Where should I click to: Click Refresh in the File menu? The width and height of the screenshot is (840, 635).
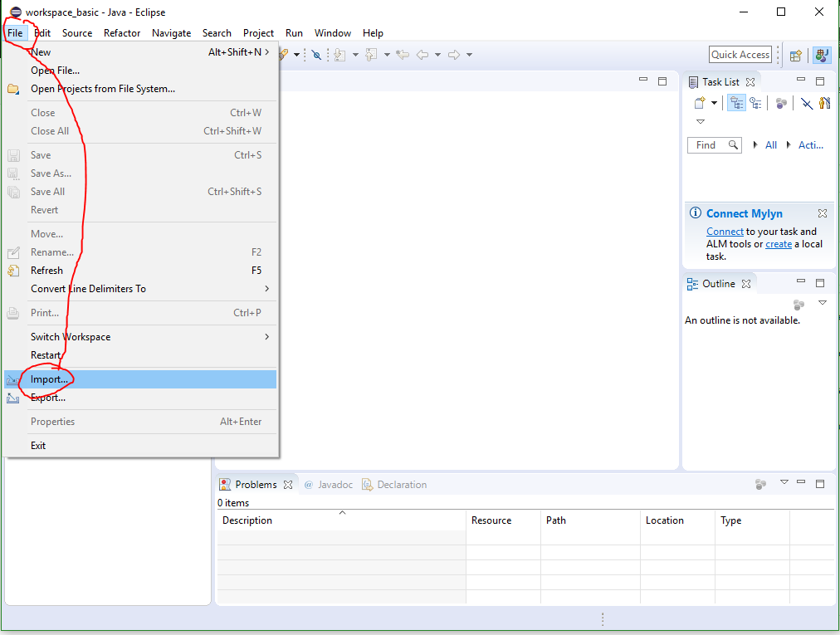(x=140, y=271)
